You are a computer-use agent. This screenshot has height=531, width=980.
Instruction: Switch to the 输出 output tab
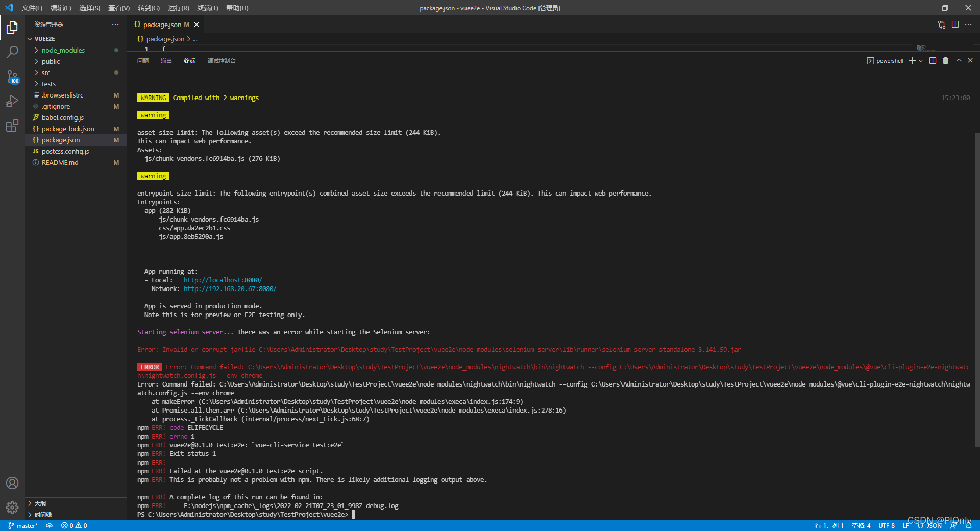[166, 61]
